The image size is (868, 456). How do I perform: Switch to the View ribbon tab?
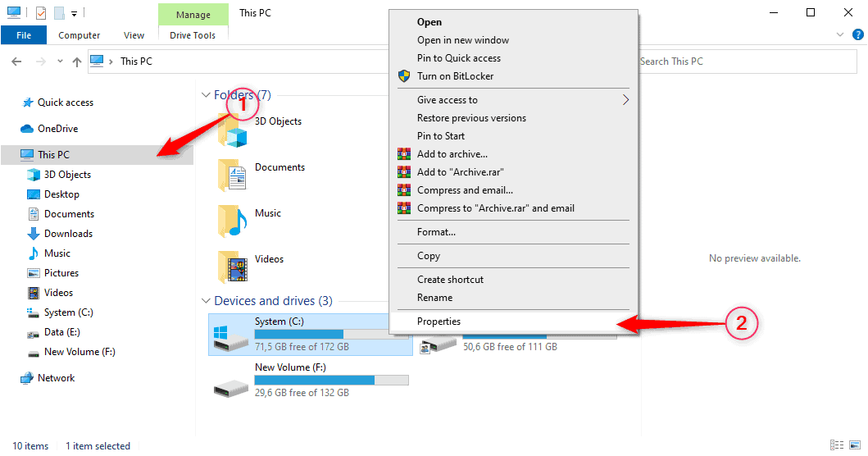[134, 35]
